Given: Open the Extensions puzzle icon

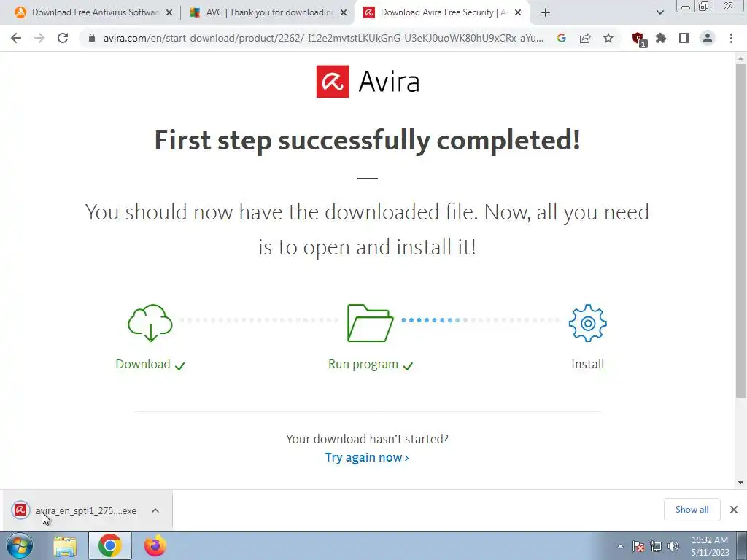Looking at the screenshot, I should pyautogui.click(x=661, y=38).
